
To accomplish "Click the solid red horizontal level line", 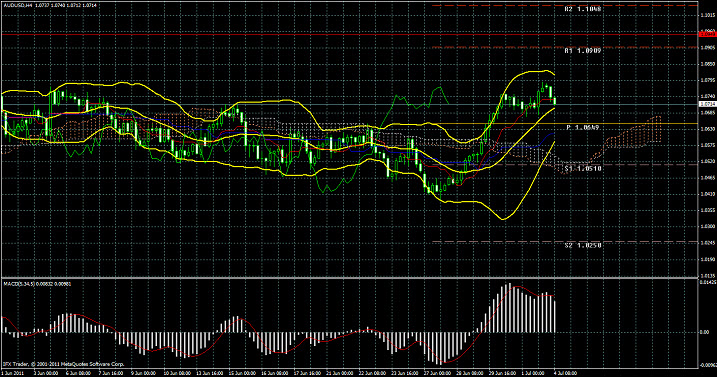I will pos(350,34).
